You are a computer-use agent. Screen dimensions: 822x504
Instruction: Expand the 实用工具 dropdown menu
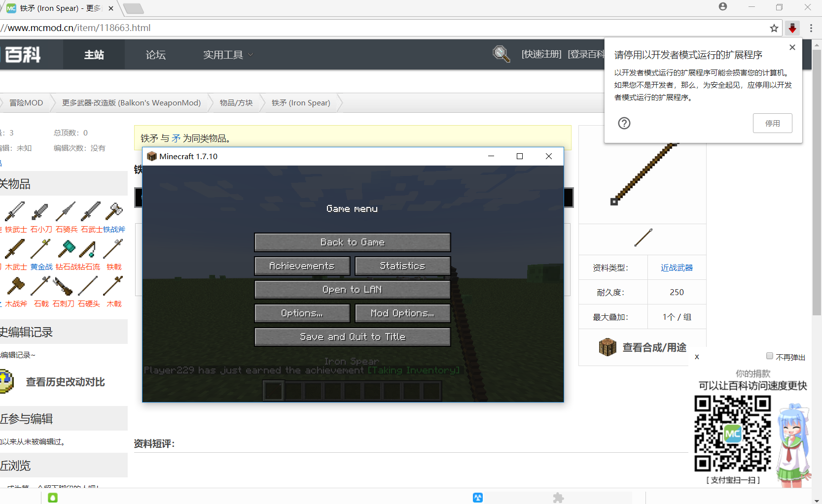click(x=228, y=55)
